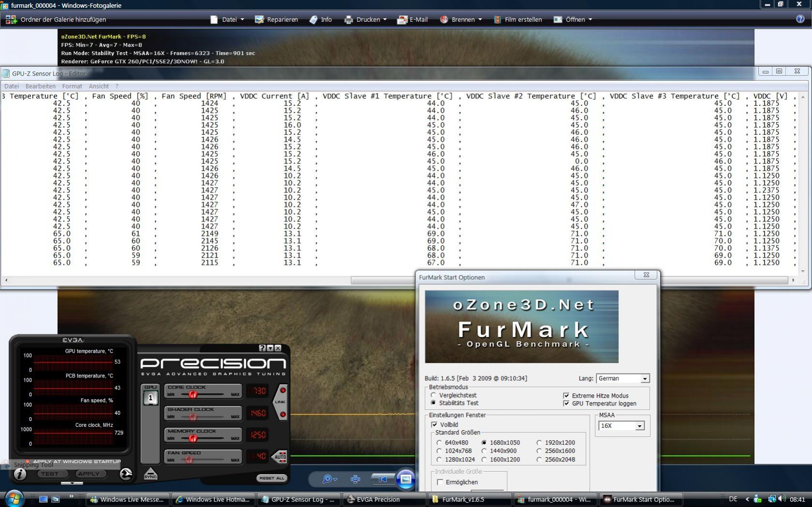Open the Brennen dropdown

[x=461, y=19]
